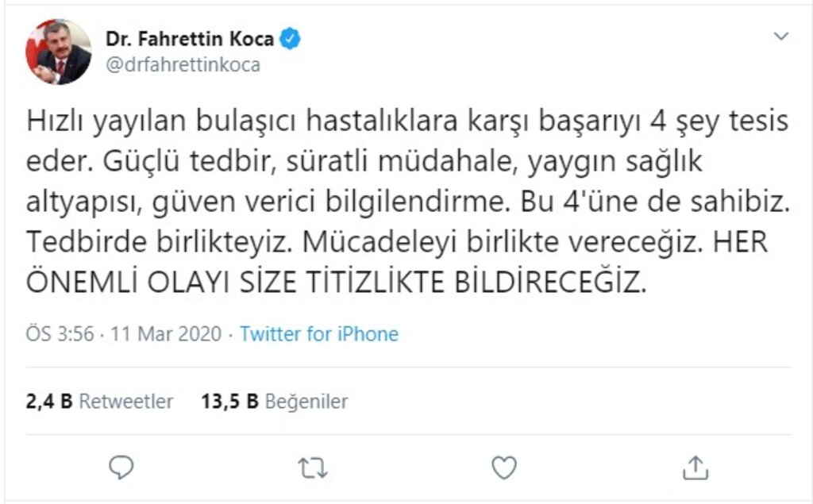The image size is (813, 504).
Task: Like the tweet with the heart icon
Action: click(x=504, y=467)
